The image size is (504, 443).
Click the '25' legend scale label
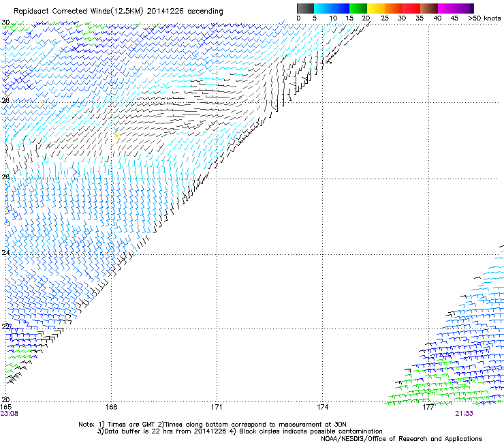[x=385, y=18]
